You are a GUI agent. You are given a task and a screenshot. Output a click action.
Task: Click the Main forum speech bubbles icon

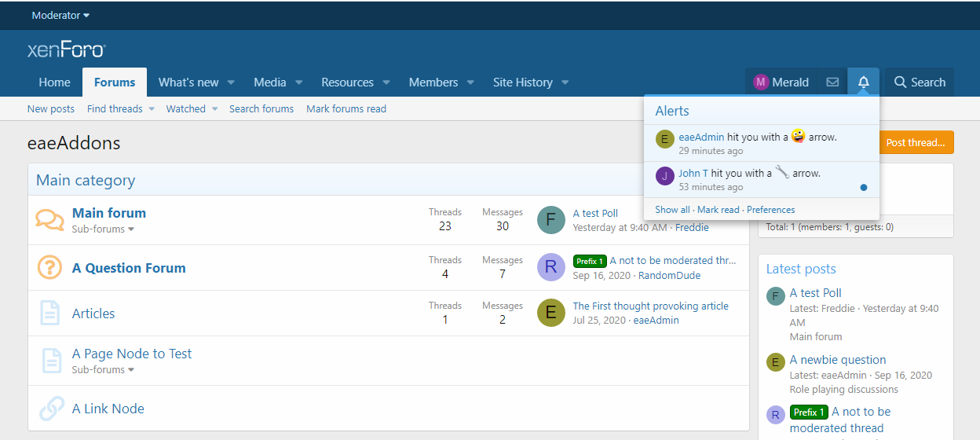49,220
